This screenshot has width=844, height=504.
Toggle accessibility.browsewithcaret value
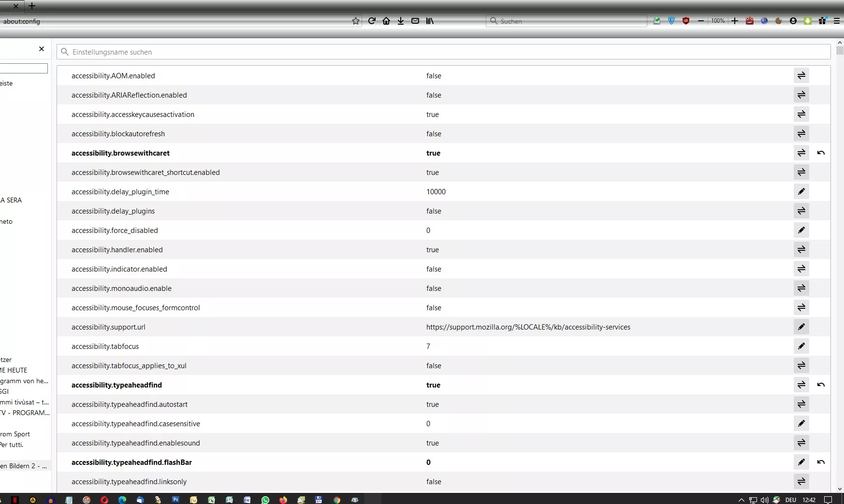coord(801,153)
